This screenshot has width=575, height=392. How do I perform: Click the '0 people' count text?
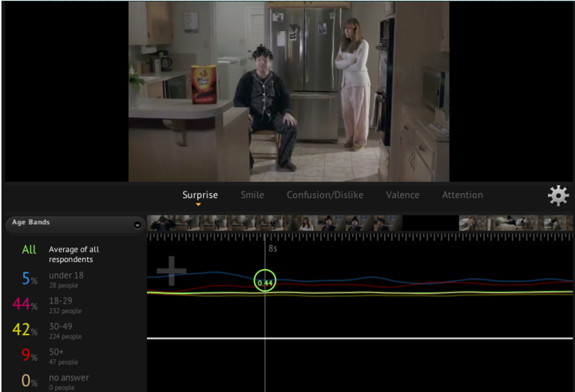tap(61, 387)
